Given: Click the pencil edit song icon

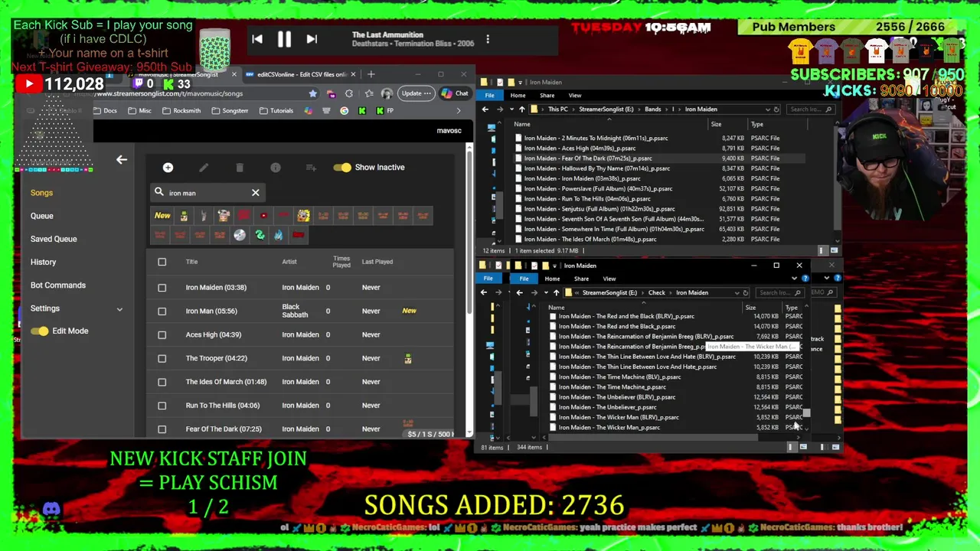Looking at the screenshot, I should coord(204,168).
